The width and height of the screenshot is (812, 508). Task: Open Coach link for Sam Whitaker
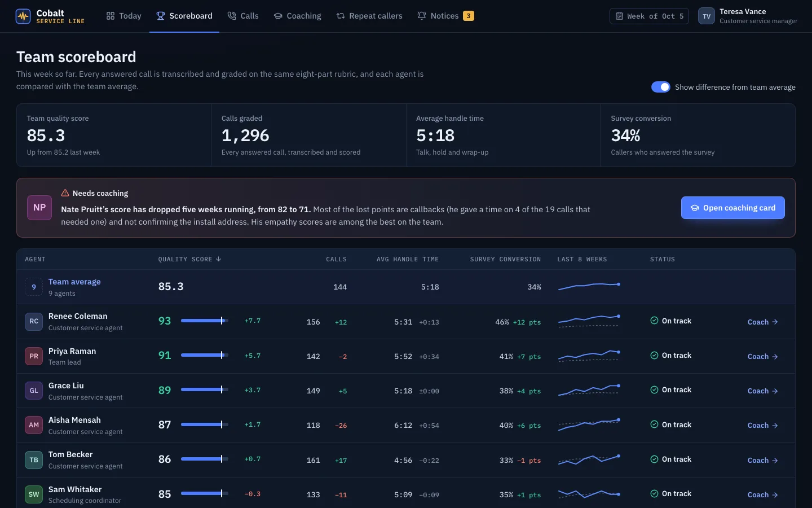pyautogui.click(x=762, y=494)
